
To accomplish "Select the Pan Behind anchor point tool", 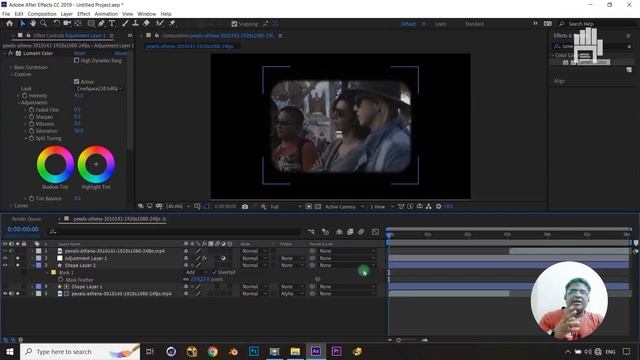I will pyautogui.click(x=78, y=24).
